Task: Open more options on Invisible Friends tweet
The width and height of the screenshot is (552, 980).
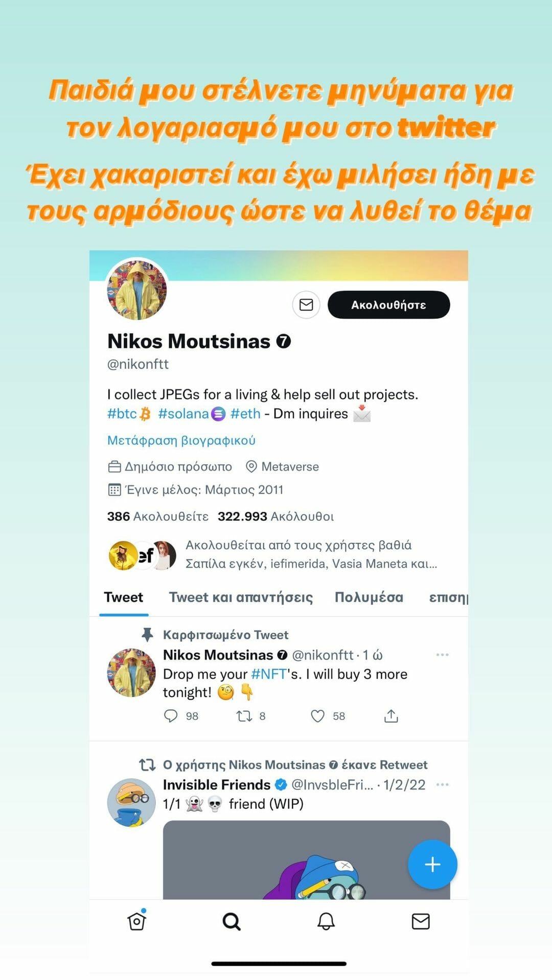Action: [x=442, y=784]
